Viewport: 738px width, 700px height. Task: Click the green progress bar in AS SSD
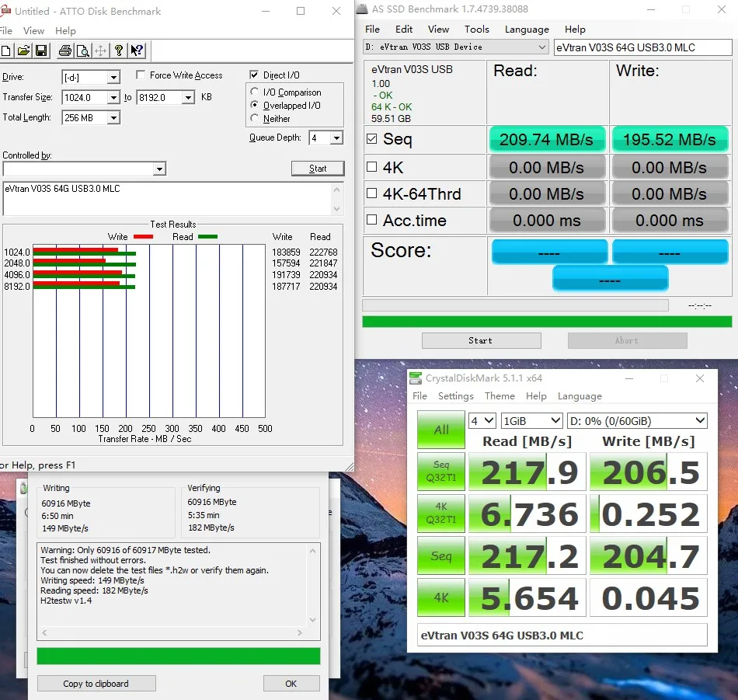[547, 322]
